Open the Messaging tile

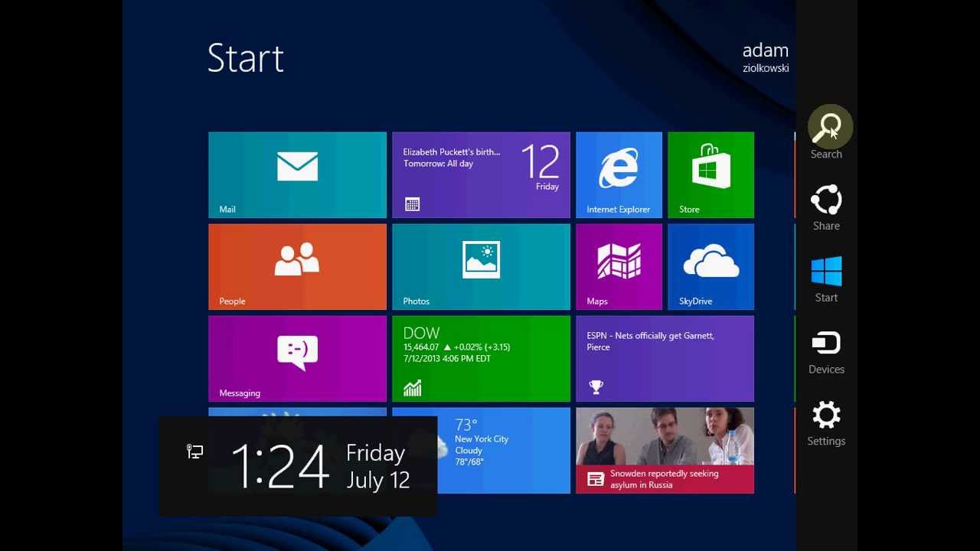tap(297, 359)
